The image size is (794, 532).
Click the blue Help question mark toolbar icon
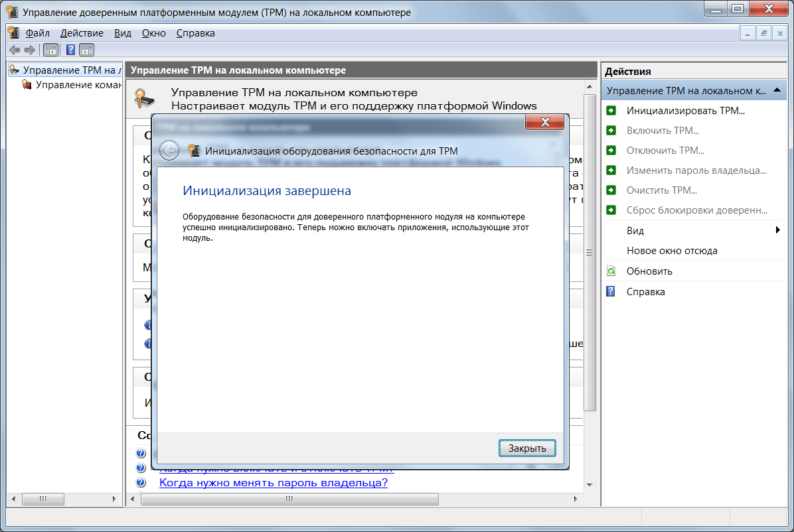pos(70,50)
